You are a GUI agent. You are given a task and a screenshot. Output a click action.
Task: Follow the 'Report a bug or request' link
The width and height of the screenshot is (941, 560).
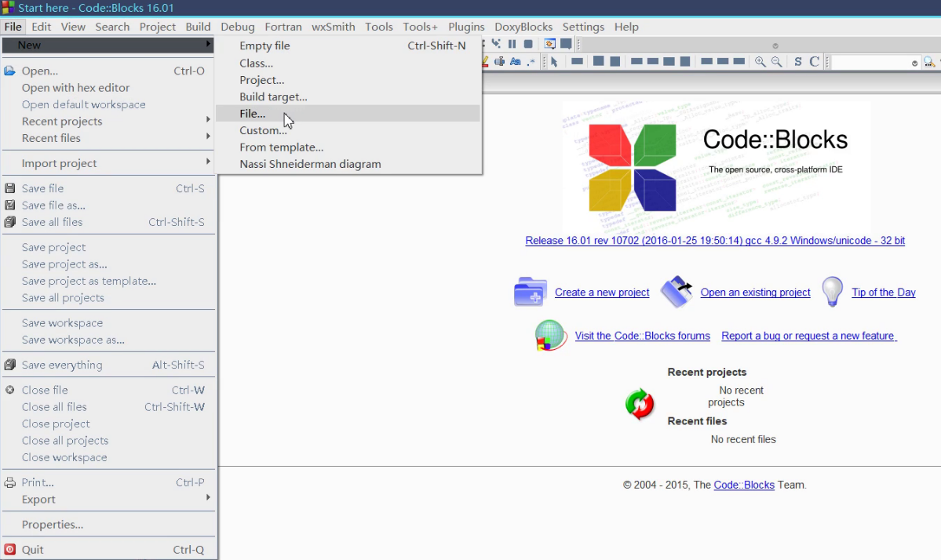(808, 336)
